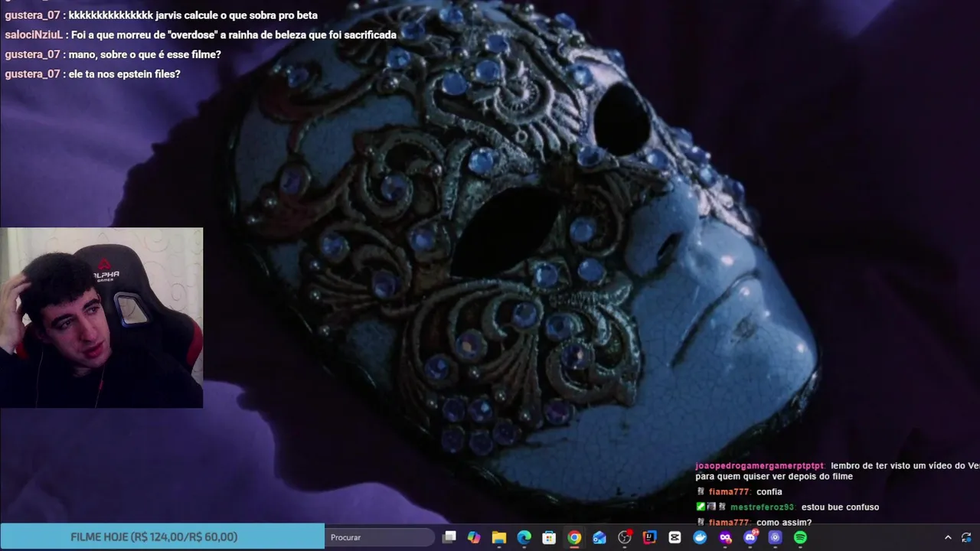Image resolution: width=980 pixels, height=551 pixels.
Task: Open the Microsoft Store icon
Action: coord(549,537)
